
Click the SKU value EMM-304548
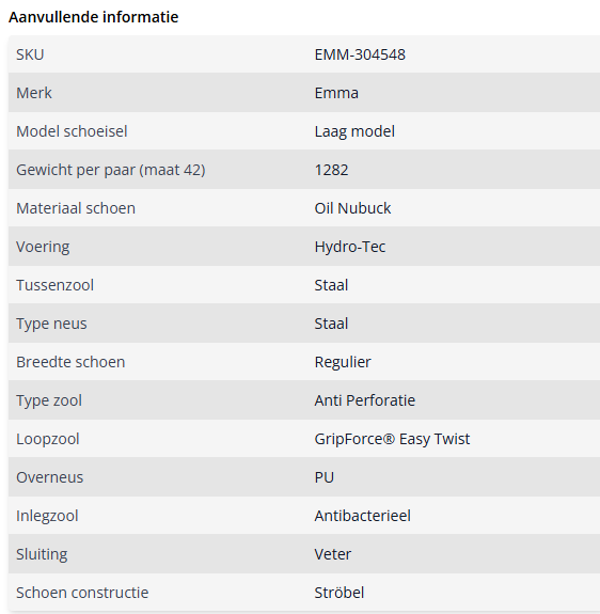tap(360, 55)
